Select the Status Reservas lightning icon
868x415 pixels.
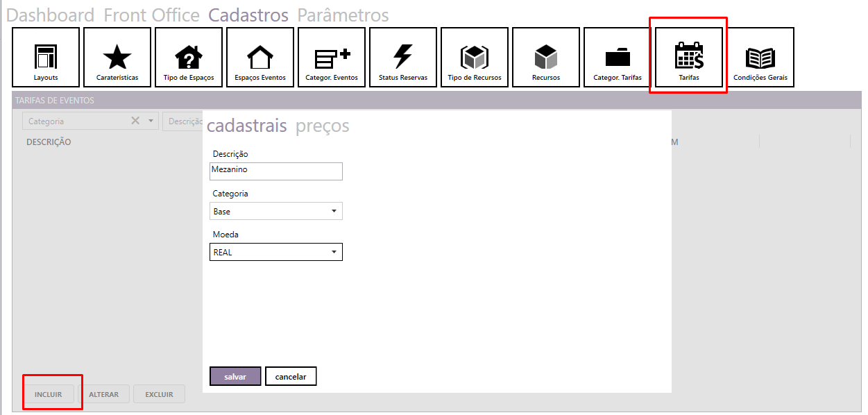[x=403, y=58]
